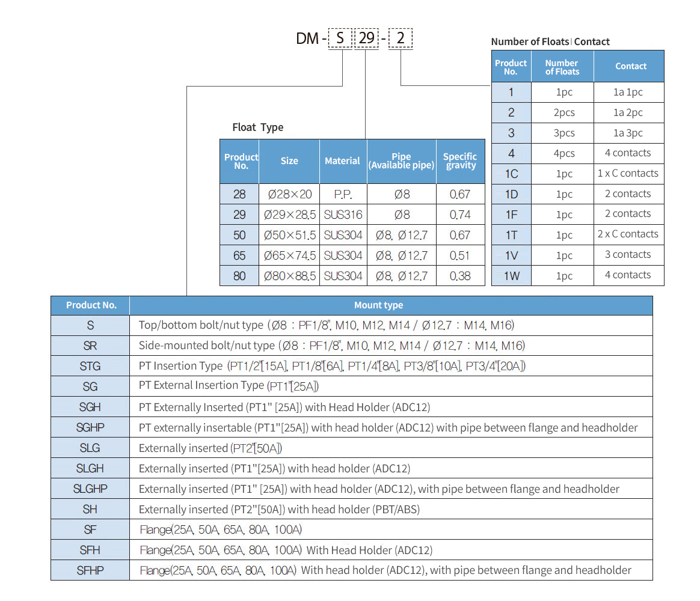This screenshot has width=700, height=601.
Task: Click the 'Ø50×51.5' size cell
Action: [289, 235]
